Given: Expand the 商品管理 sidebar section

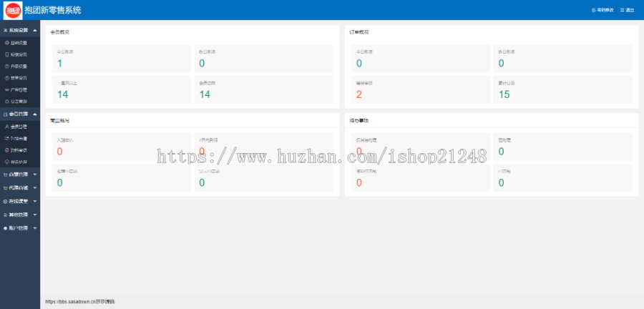Looking at the screenshot, I should click(20, 174).
